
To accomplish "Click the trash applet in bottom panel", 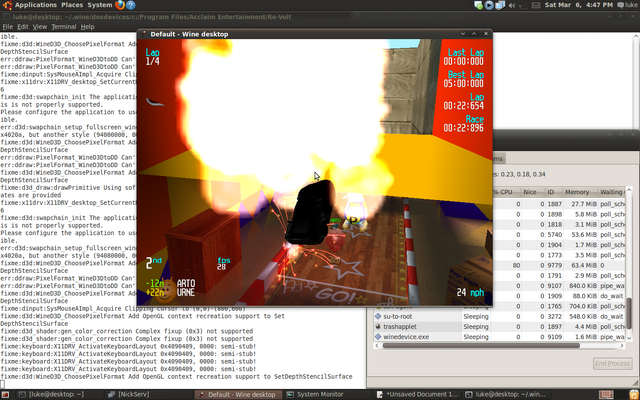I will point(633,395).
